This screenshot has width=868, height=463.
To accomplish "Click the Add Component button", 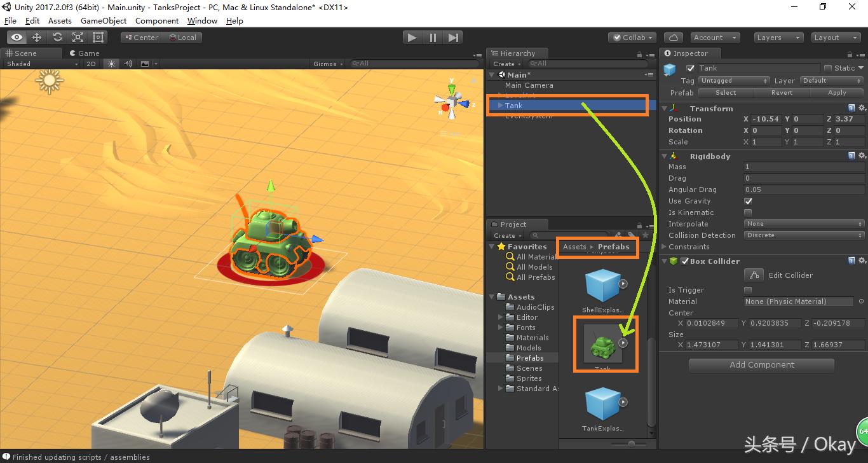I will (x=761, y=365).
